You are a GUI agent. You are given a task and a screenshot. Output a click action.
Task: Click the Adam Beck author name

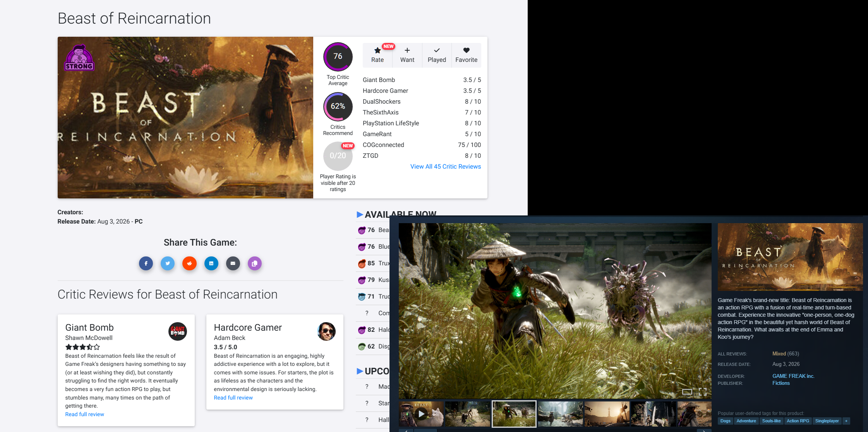pos(230,338)
